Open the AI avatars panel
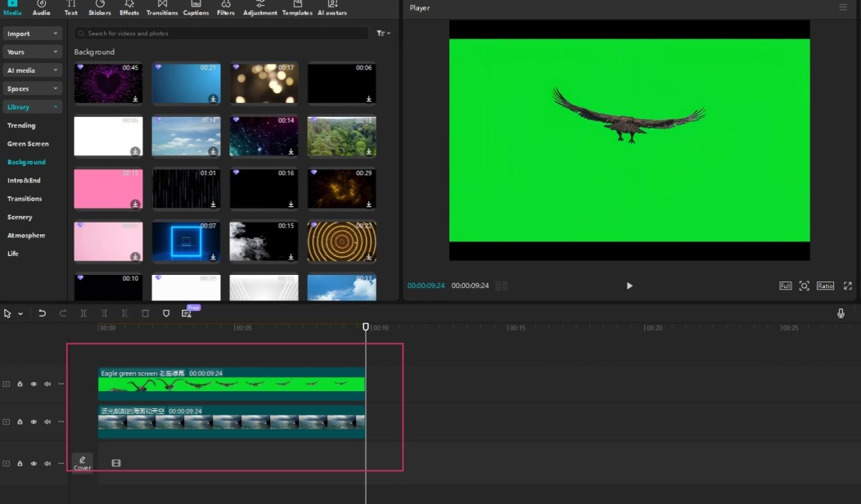 click(332, 7)
